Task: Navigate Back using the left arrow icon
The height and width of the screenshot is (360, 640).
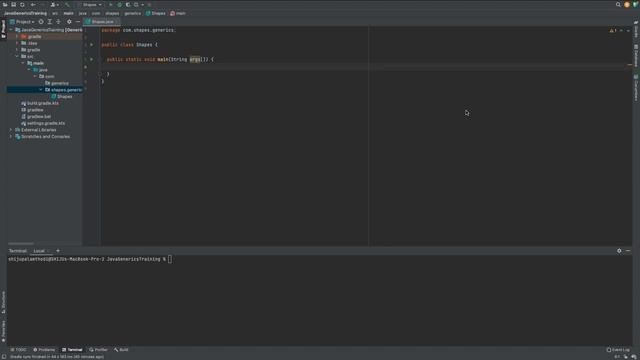Action: point(33,4)
